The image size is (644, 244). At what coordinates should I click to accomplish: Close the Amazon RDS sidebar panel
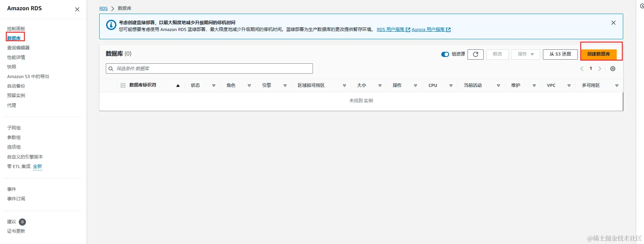click(x=77, y=9)
